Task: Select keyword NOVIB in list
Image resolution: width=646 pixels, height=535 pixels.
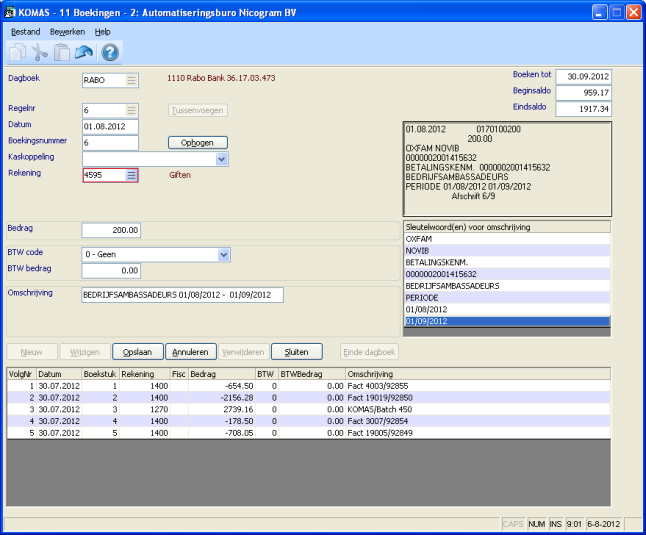Action: click(507, 250)
